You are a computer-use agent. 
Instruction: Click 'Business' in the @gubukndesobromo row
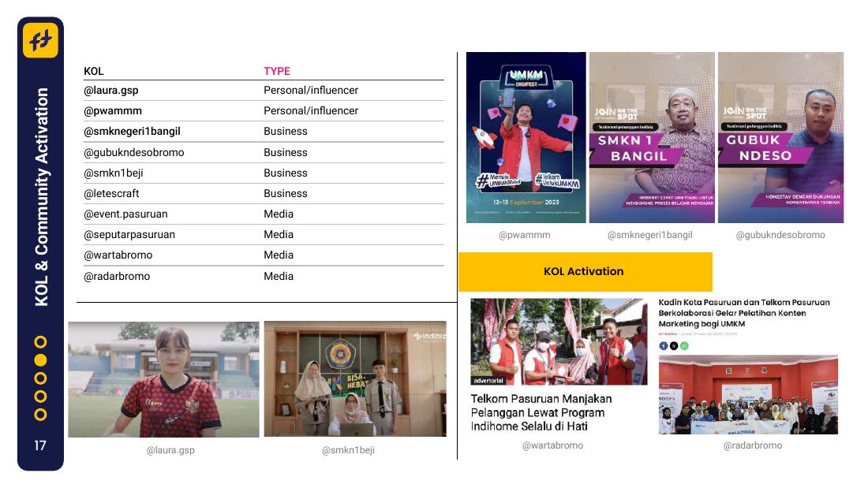point(285,152)
